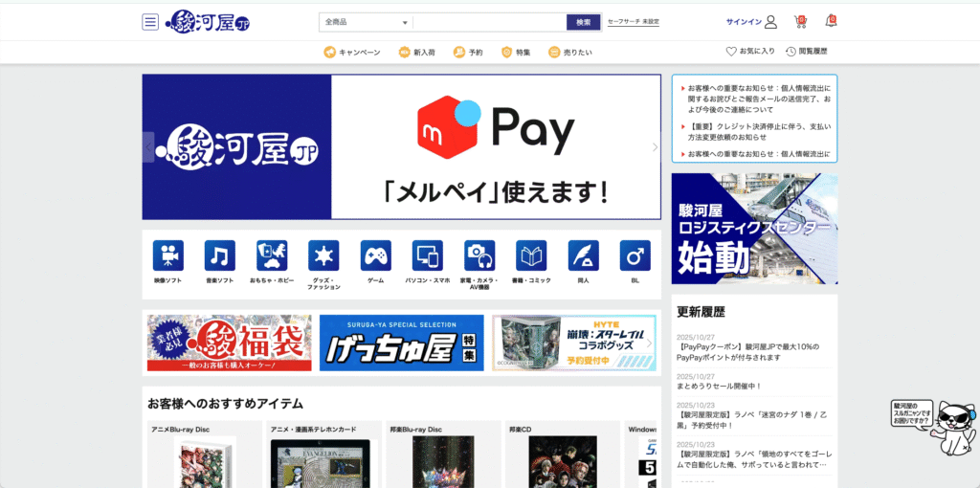Click the サインイン link

point(744,22)
